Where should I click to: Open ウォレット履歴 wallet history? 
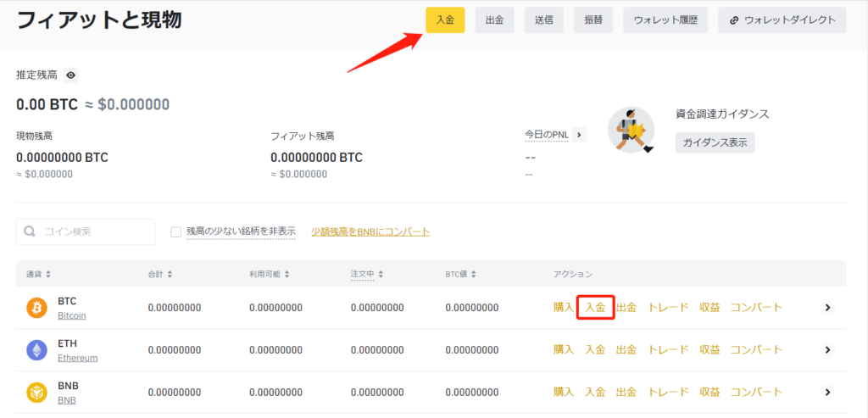665,20
